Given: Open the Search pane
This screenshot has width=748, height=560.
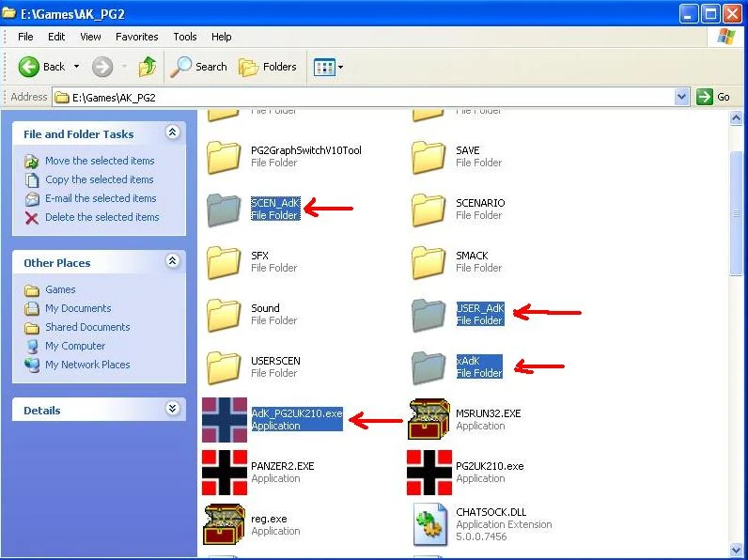Looking at the screenshot, I should [x=199, y=67].
